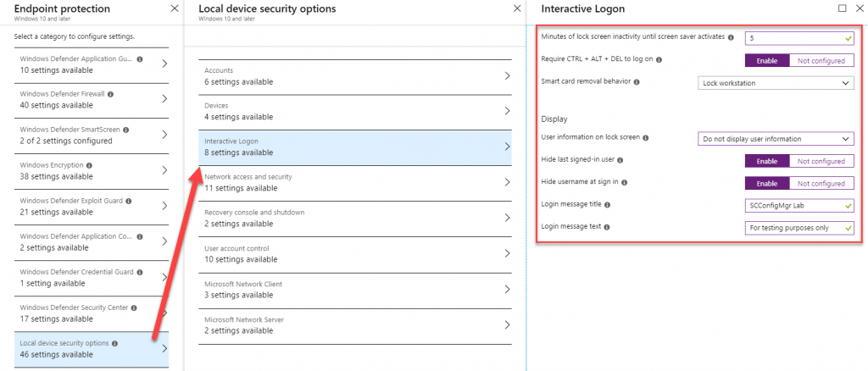Select the Accounts settings row
The width and height of the screenshot is (868, 371).
click(355, 76)
